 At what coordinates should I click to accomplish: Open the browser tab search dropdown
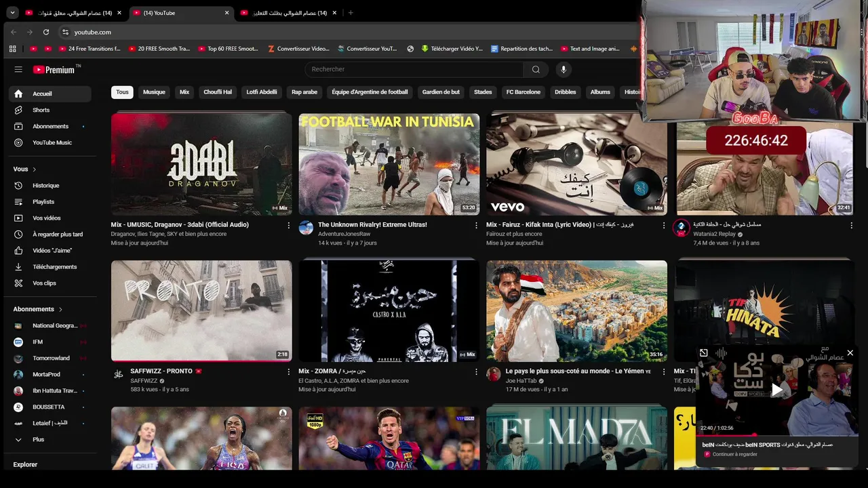tap(12, 13)
